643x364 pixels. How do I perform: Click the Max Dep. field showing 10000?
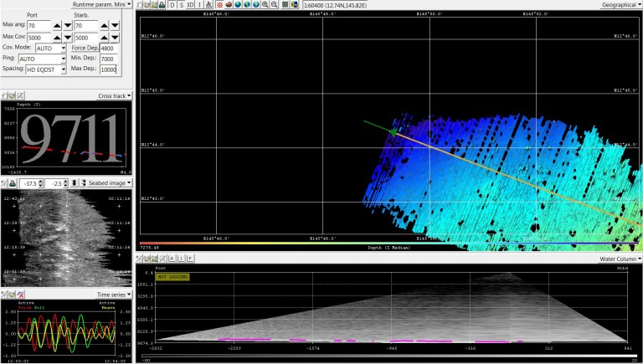tap(109, 69)
